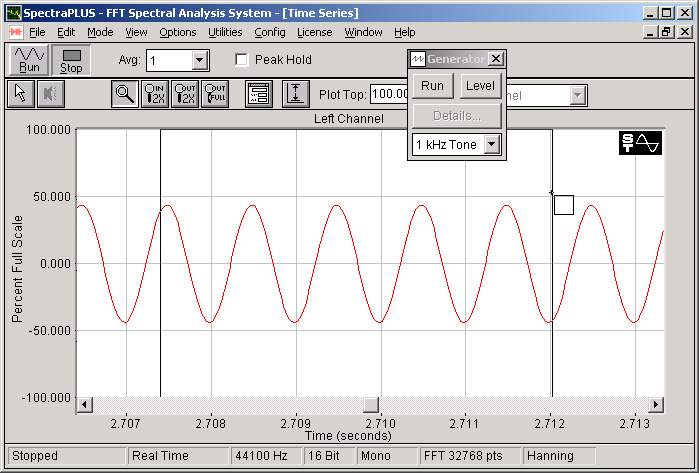This screenshot has width=699, height=473.
Task: Activate the magnifying glass zoom tool
Action: 125,94
